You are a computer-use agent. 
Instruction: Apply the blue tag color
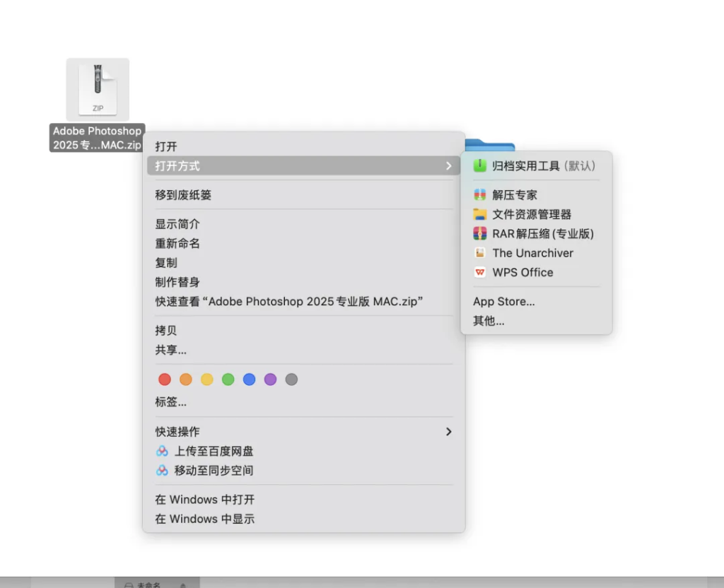click(x=250, y=380)
